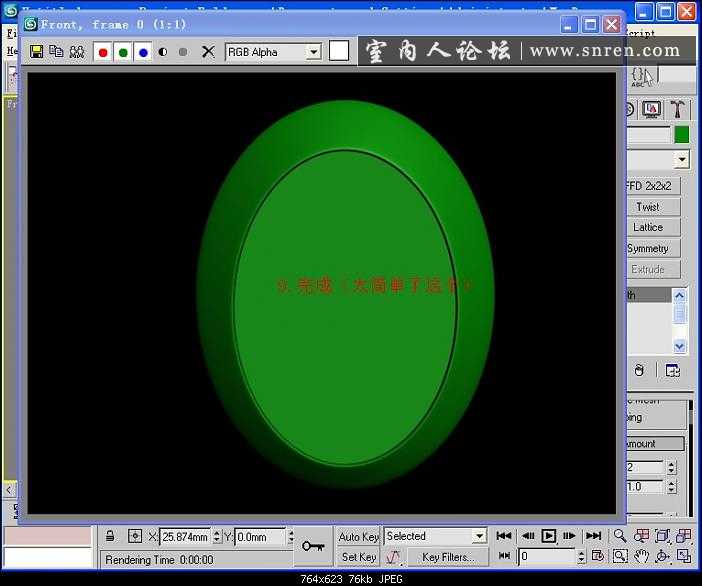Viewport: 702px width, 586px height.
Task: Apply the Twist modifier button
Action: [x=648, y=207]
